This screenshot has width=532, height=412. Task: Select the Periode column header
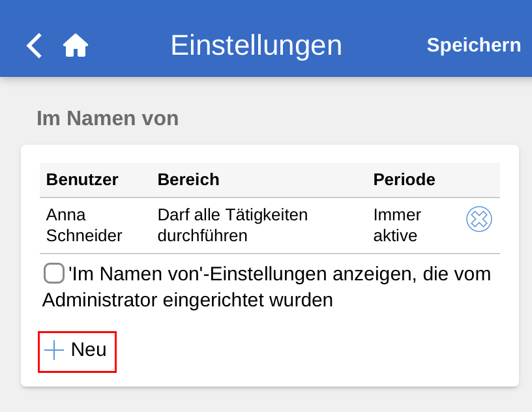coord(404,179)
